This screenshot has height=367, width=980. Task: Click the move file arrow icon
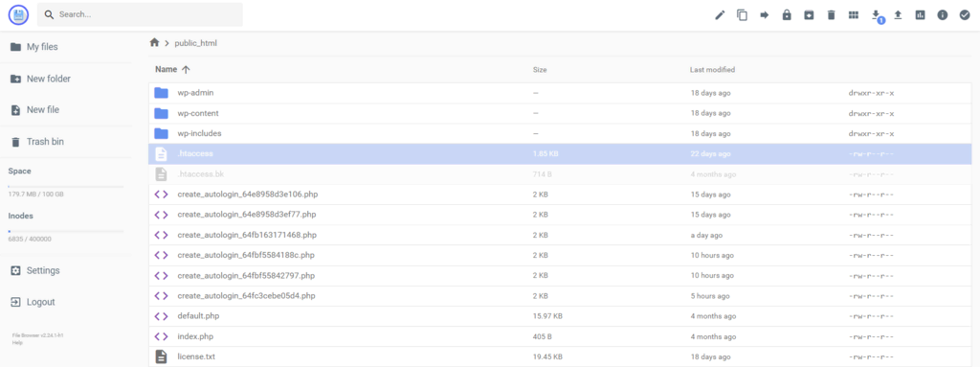tap(765, 15)
